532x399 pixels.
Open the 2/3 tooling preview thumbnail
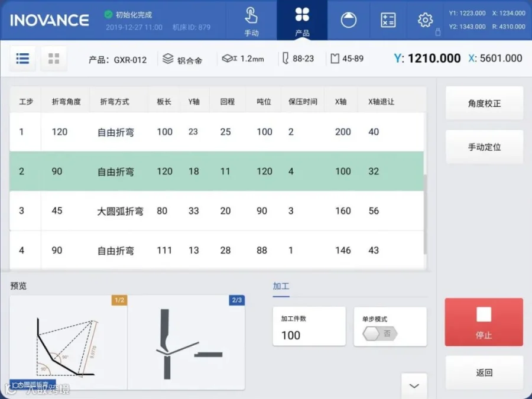click(x=186, y=342)
